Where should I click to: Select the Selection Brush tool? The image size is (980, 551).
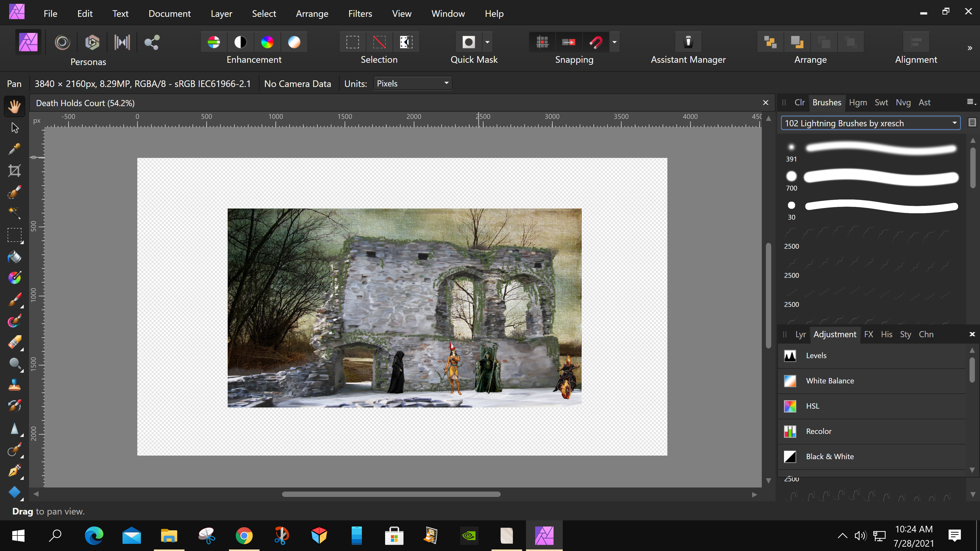(x=15, y=192)
